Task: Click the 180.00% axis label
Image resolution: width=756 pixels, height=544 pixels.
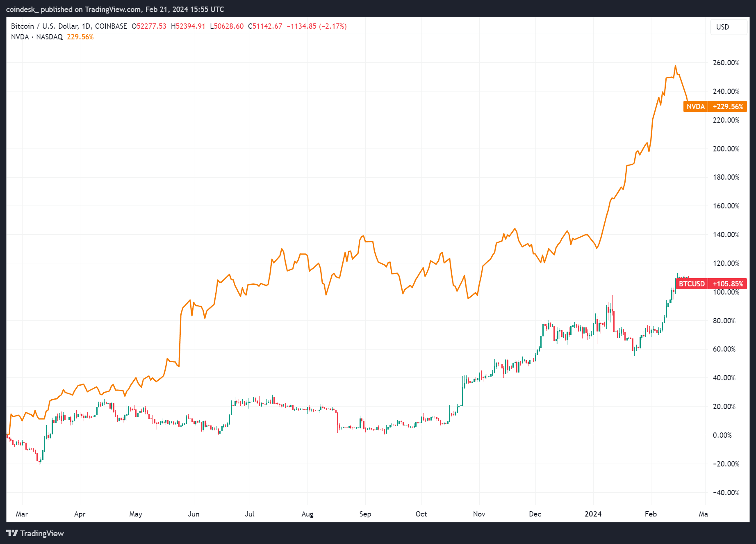Action: click(x=726, y=177)
